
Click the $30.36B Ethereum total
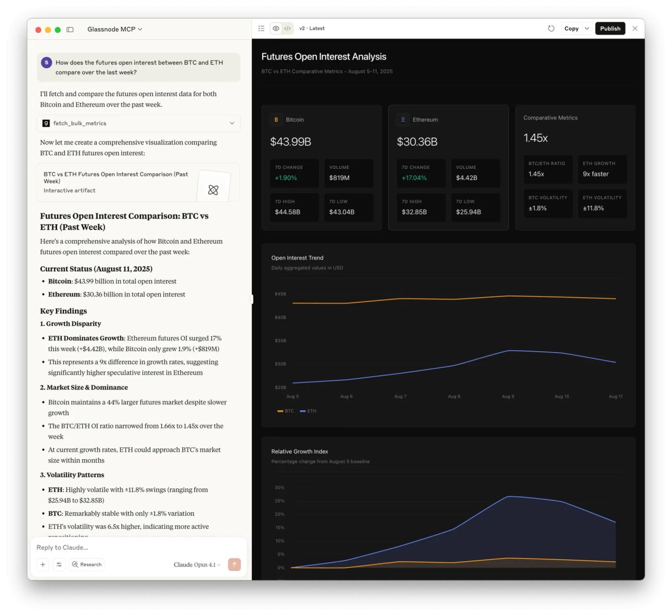point(417,142)
